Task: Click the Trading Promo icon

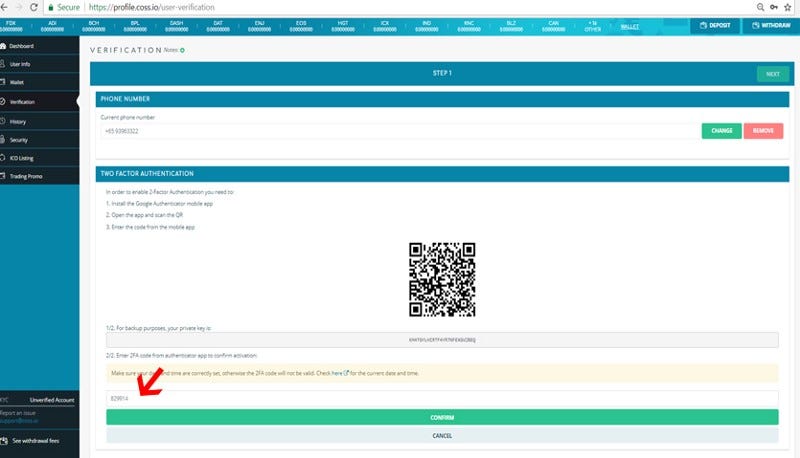Action: (x=3, y=176)
